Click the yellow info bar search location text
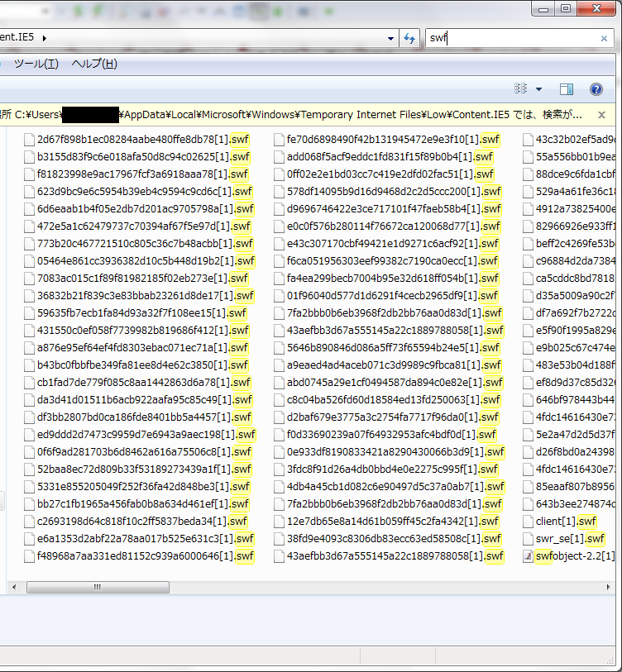 pyautogui.click(x=291, y=115)
